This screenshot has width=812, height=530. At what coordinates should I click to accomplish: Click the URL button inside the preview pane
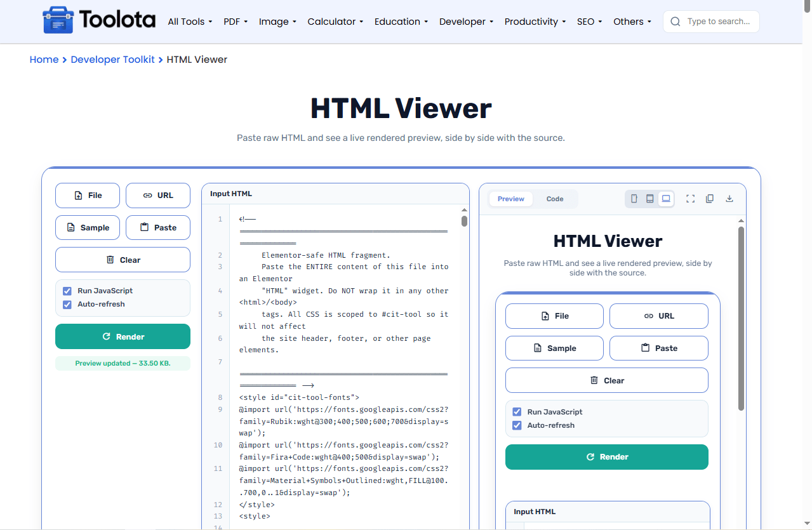pyautogui.click(x=659, y=316)
